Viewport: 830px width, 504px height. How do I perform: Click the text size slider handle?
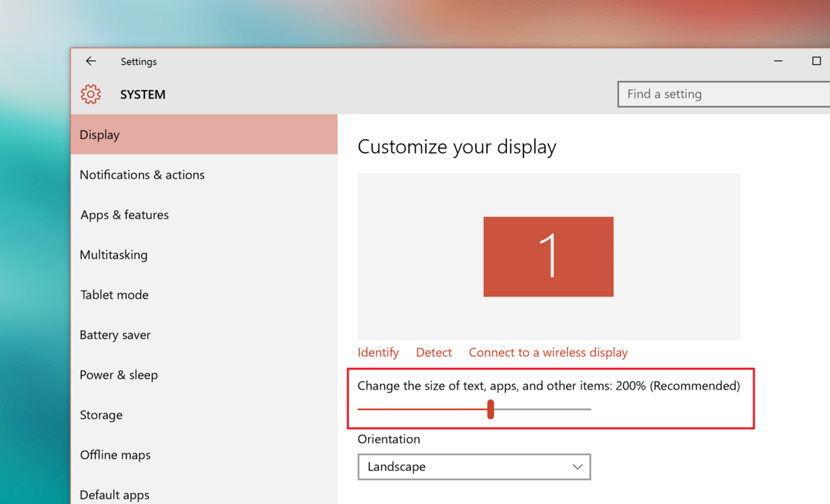pyautogui.click(x=490, y=409)
